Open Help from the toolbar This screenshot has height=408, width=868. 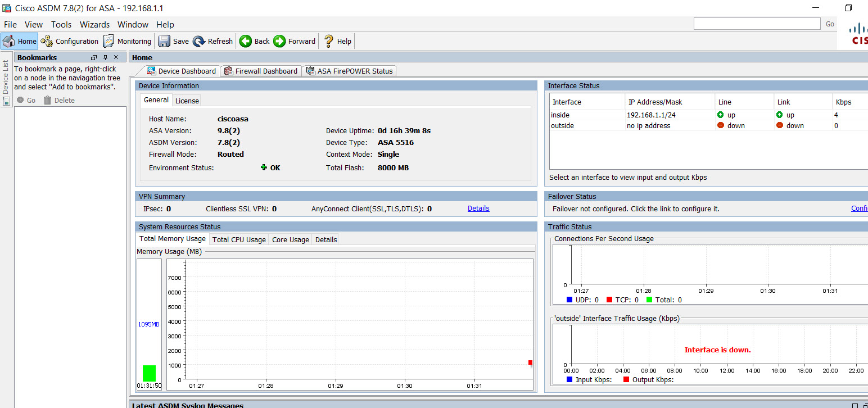(337, 41)
